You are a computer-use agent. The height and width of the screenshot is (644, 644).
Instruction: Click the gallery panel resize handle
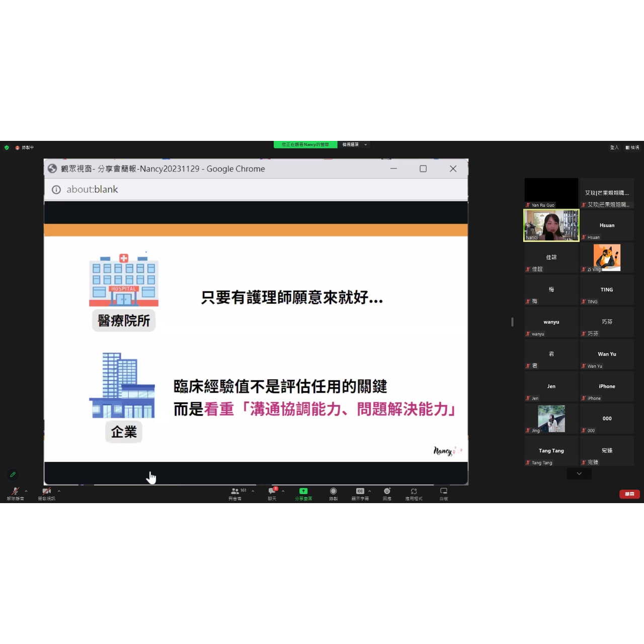coord(512,322)
